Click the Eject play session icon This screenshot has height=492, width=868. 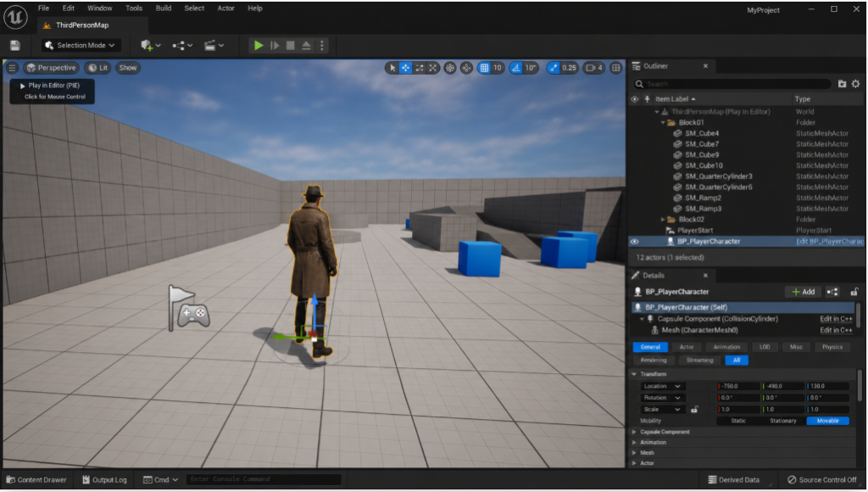click(306, 46)
